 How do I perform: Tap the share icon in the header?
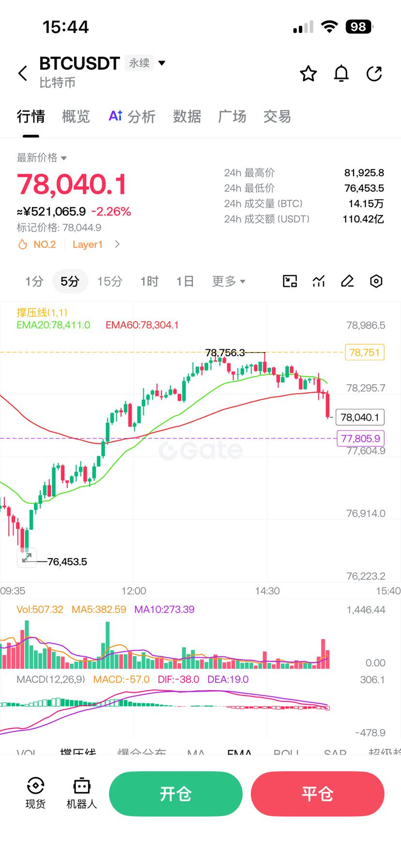pyautogui.click(x=374, y=74)
